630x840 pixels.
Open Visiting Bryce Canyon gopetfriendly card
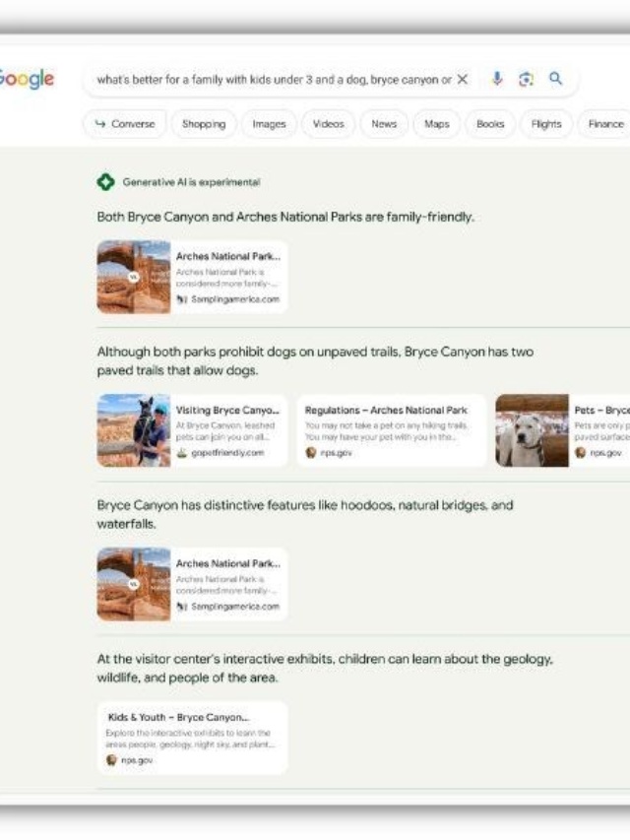coord(192,430)
